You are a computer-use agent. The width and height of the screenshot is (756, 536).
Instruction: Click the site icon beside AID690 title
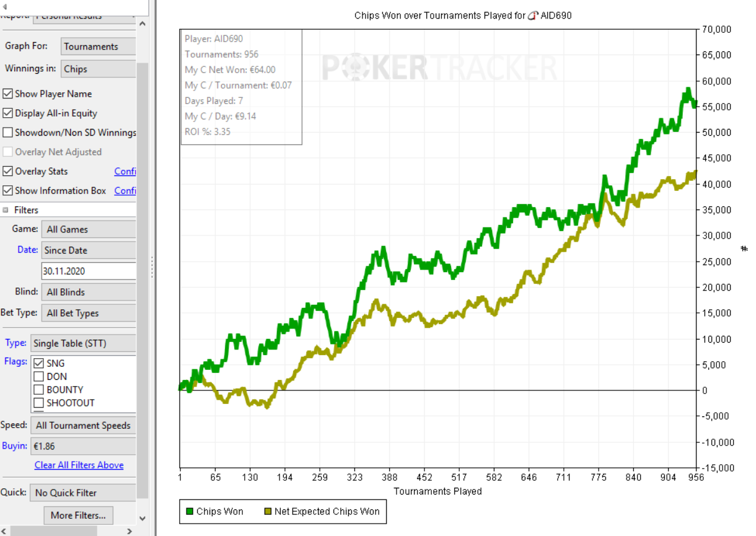pos(532,15)
